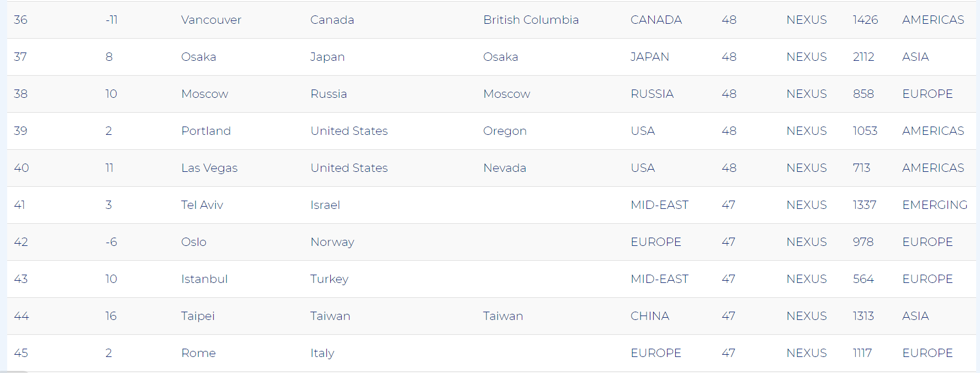This screenshot has width=980, height=373.
Task: Click the horizontal scrollbar at bottom left
Action: pyautogui.click(x=14, y=372)
